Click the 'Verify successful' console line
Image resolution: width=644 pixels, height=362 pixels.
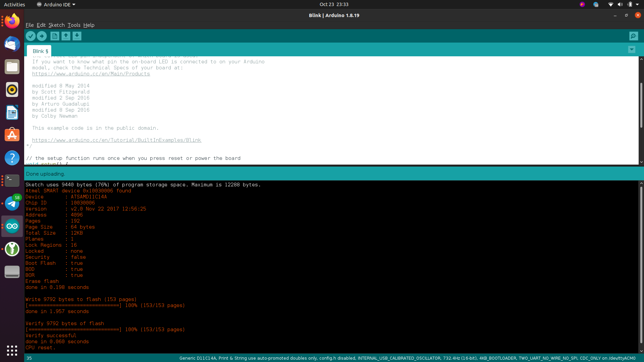[51, 336]
